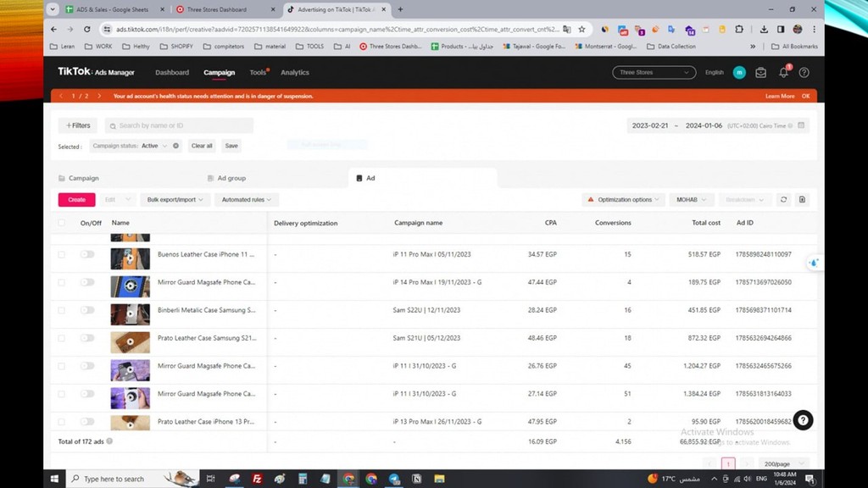This screenshot has height=488, width=868.
Task: Open the Automated rules dropdown
Action: pos(247,200)
